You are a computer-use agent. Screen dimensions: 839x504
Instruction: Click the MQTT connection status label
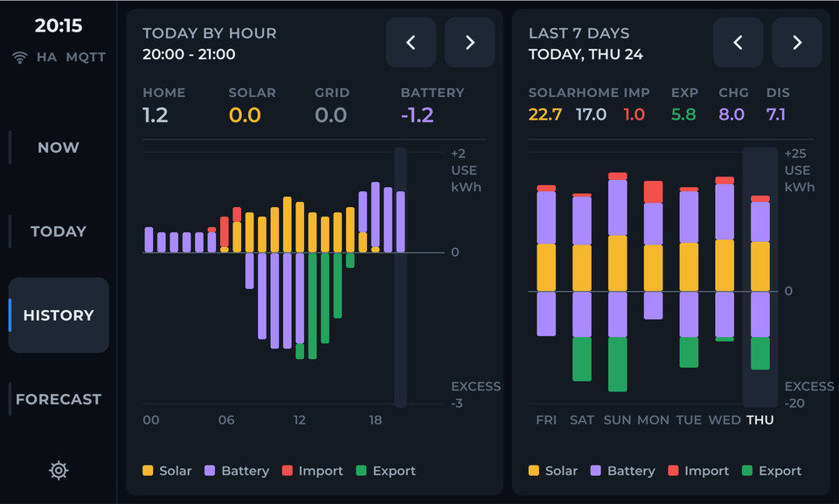tap(86, 58)
